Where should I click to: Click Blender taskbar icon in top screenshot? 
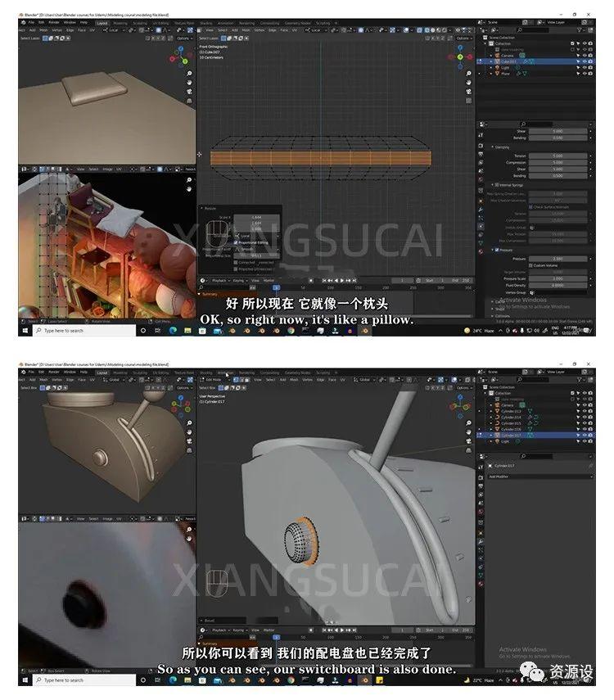(x=365, y=331)
